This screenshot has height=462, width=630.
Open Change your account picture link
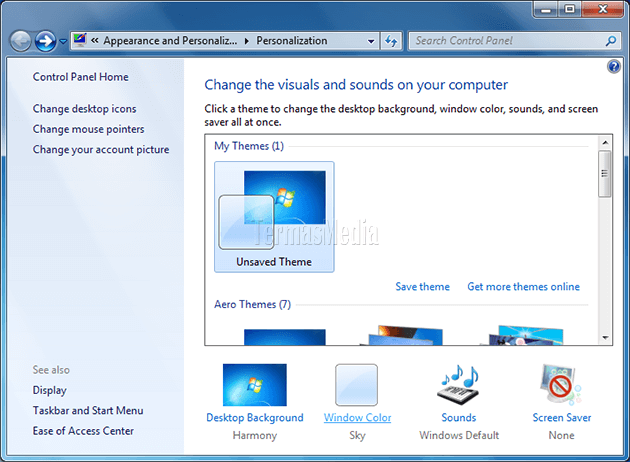coord(101,149)
